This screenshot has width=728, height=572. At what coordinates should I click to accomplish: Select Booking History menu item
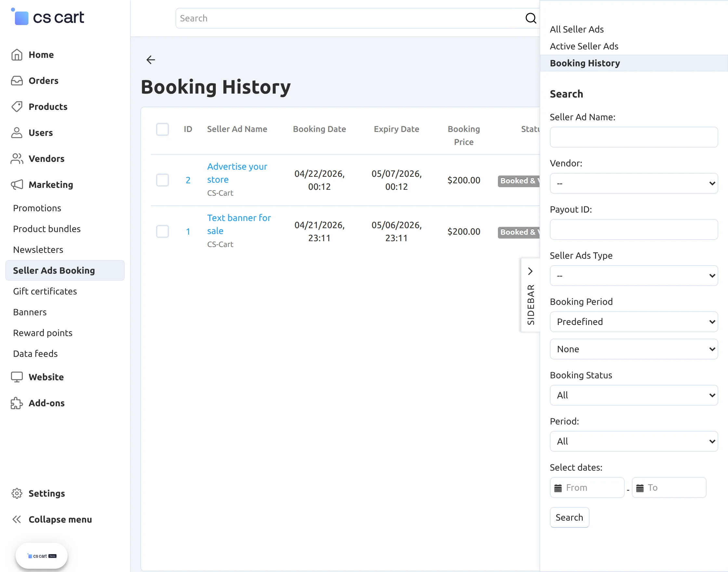[x=634, y=63]
